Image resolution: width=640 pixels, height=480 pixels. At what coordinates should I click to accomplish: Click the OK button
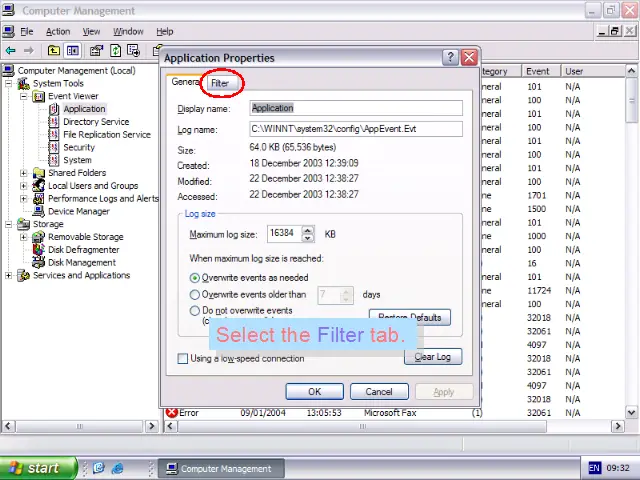click(x=315, y=391)
